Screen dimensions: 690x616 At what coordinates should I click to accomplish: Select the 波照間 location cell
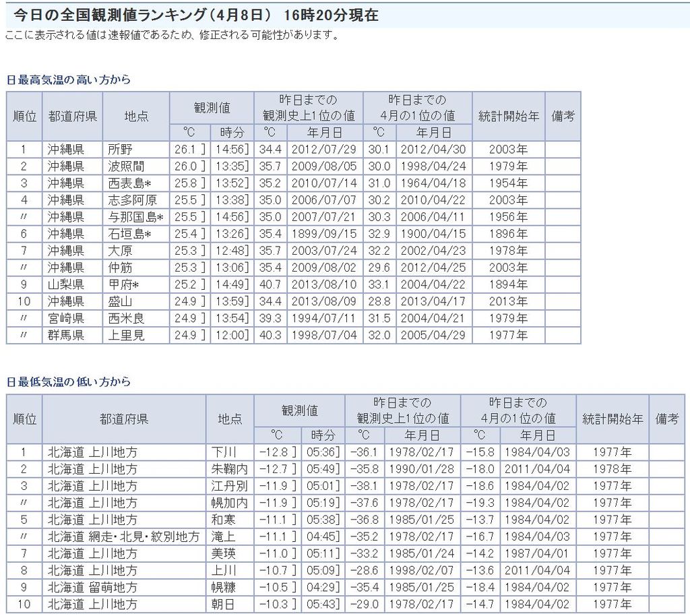click(126, 166)
